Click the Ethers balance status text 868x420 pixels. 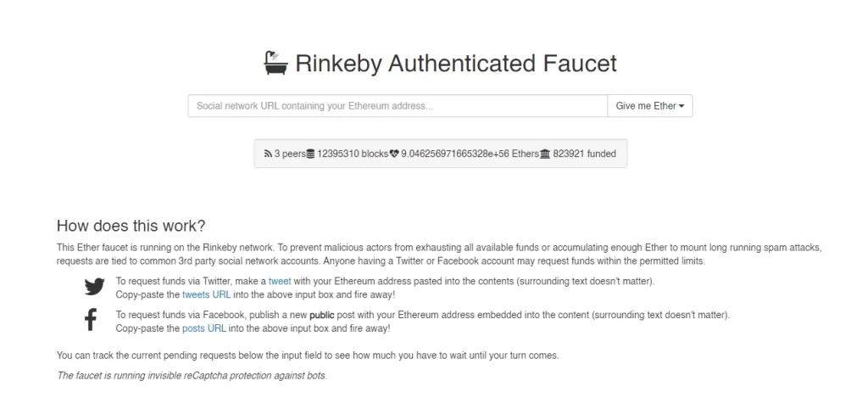(x=470, y=154)
